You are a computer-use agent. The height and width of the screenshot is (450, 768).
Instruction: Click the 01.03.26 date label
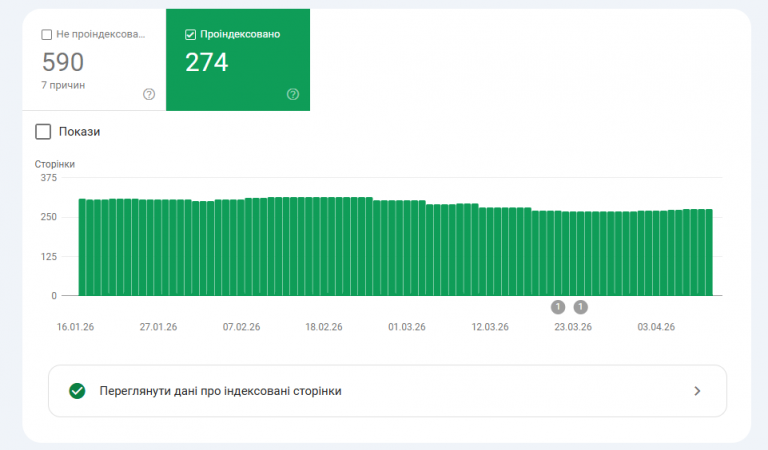point(407,327)
